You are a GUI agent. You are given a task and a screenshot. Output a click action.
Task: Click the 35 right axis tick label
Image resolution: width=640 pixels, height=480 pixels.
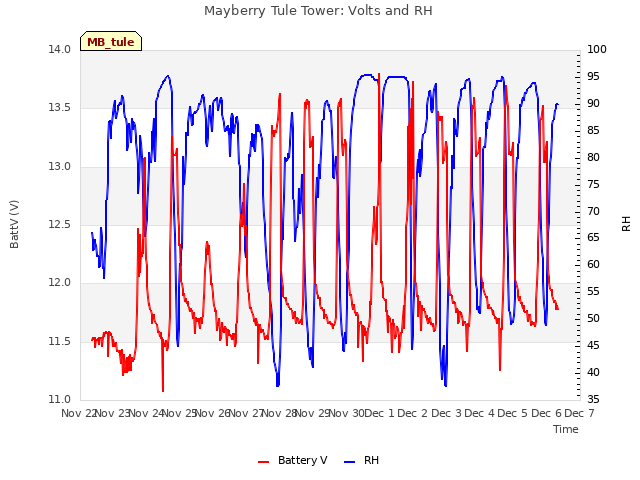coord(593,399)
